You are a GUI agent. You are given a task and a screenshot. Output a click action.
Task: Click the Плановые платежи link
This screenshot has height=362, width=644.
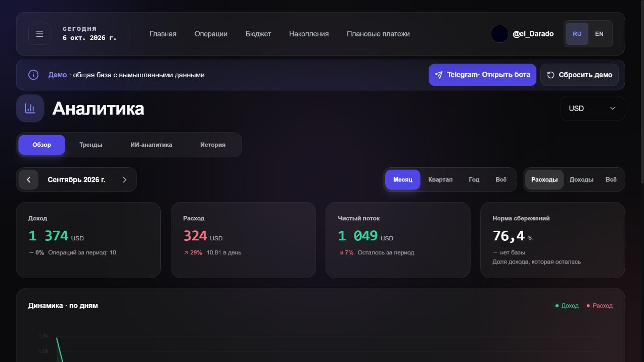(x=378, y=34)
